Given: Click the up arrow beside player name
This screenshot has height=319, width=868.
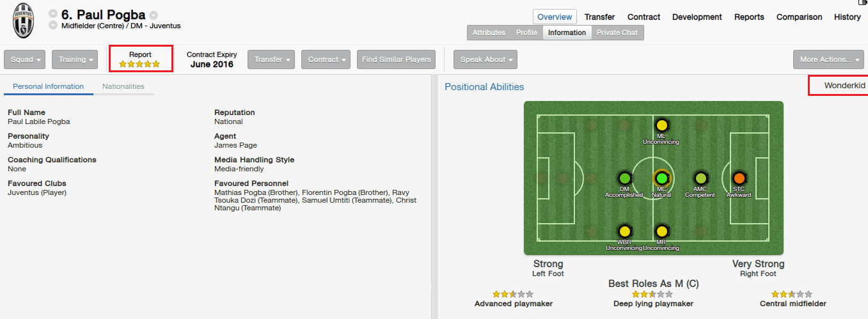Looking at the screenshot, I should [52, 14].
